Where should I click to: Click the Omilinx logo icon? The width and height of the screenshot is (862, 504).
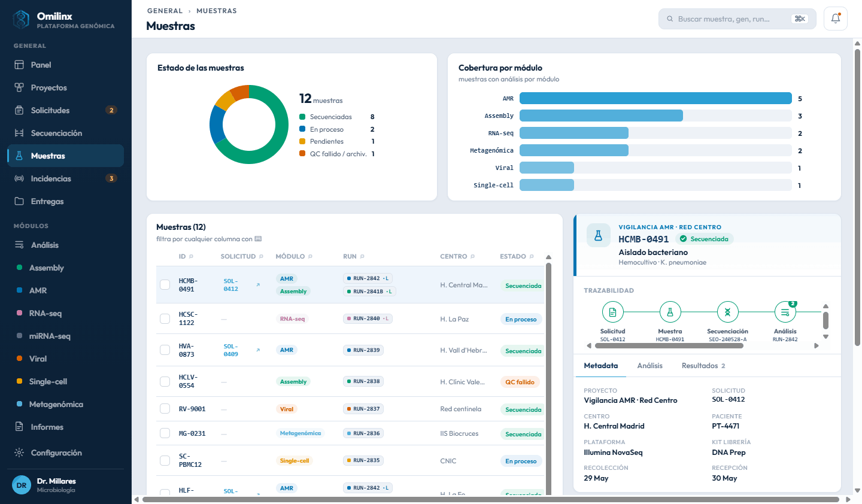(21, 20)
